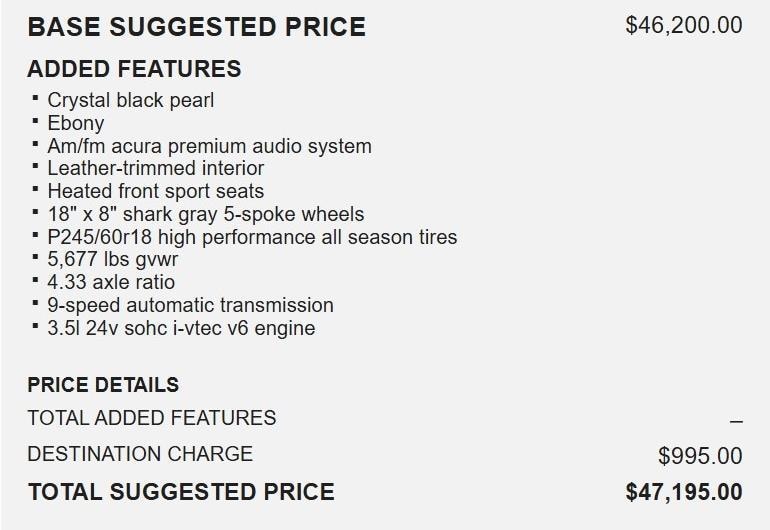This screenshot has width=770, height=530.
Task: Click the Total Added Features label
Action: tap(152, 418)
